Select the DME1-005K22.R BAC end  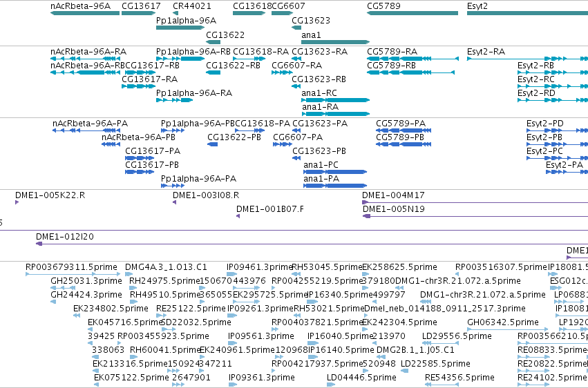[17, 202]
